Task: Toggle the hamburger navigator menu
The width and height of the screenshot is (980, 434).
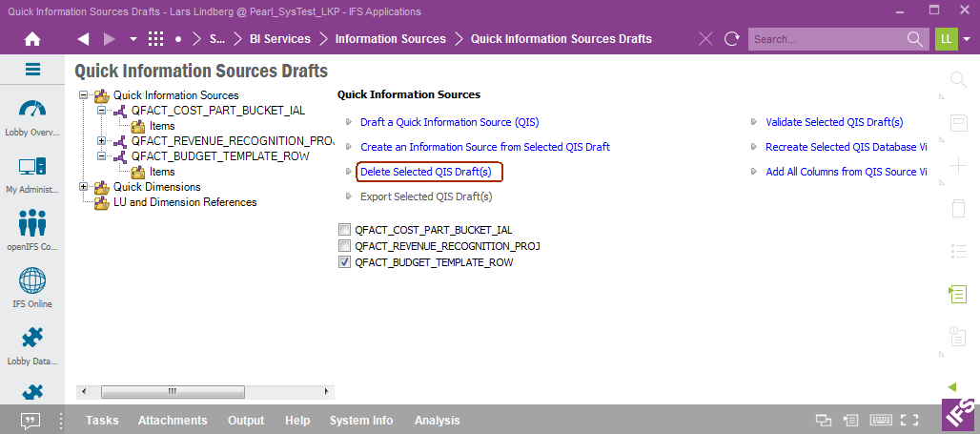Action: click(32, 70)
